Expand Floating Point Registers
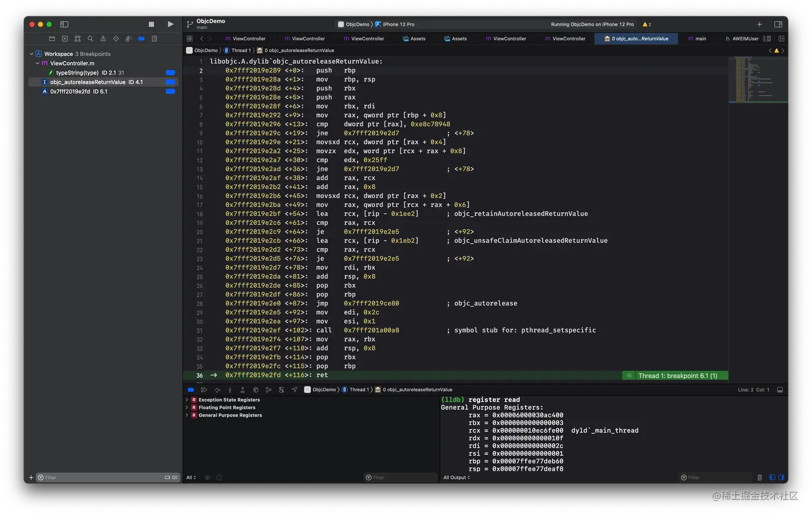The image size is (812, 515). coord(187,408)
